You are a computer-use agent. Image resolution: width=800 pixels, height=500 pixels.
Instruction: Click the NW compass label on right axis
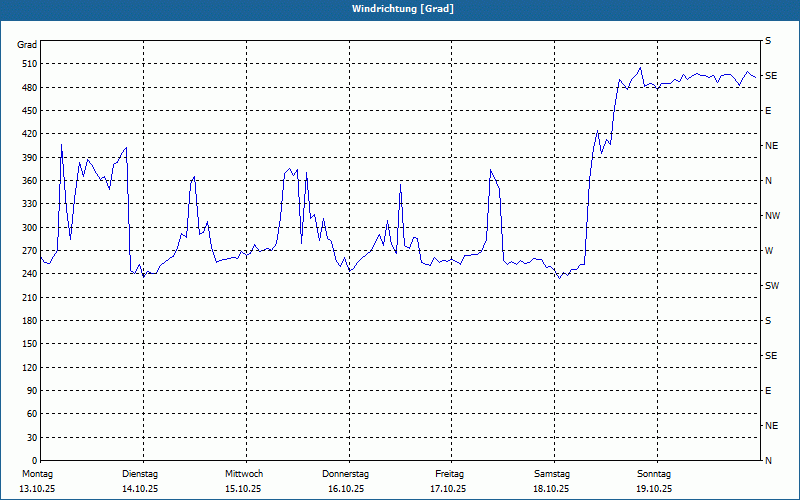coord(772,216)
